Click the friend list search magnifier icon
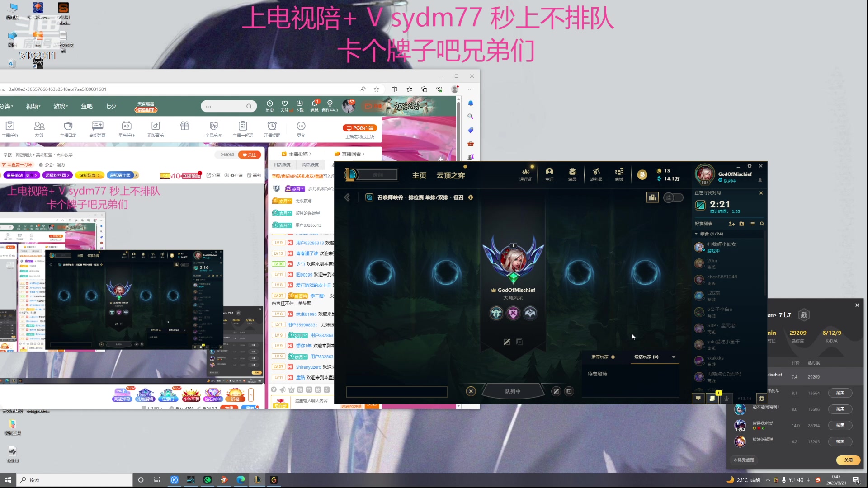 tap(762, 224)
